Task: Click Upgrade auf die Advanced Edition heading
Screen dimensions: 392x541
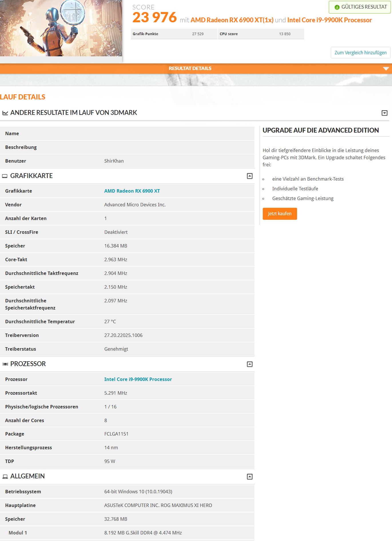Action: [x=321, y=130]
